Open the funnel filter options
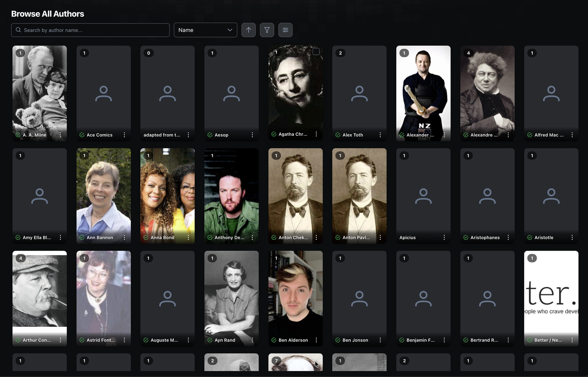This screenshot has width=588, height=377. 267,30
